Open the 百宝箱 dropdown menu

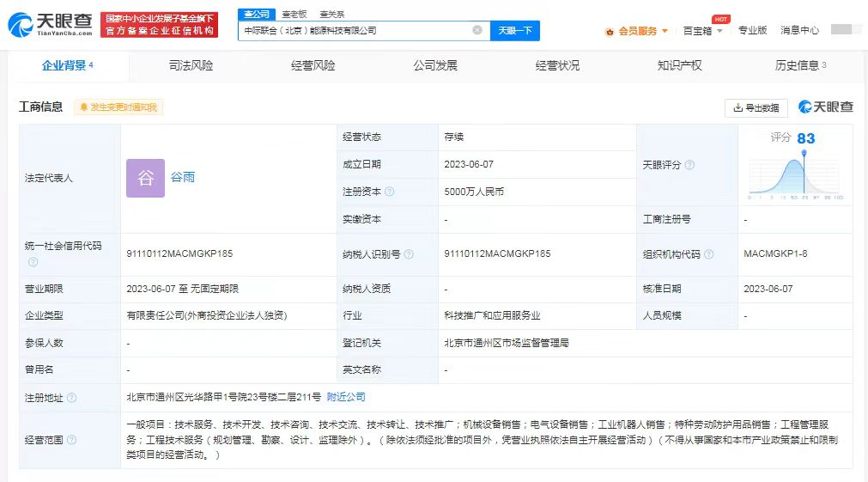702,30
